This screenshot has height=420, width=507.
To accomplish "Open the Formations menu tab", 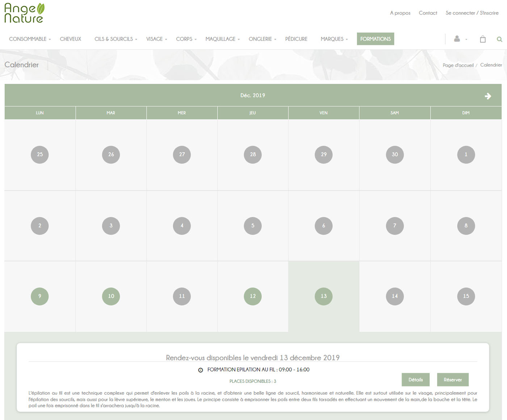I will (x=375, y=39).
